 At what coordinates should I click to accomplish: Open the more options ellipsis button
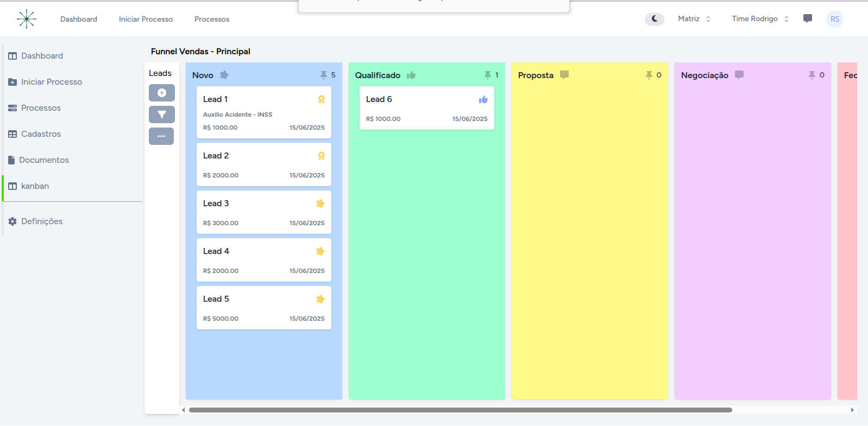[x=161, y=136]
